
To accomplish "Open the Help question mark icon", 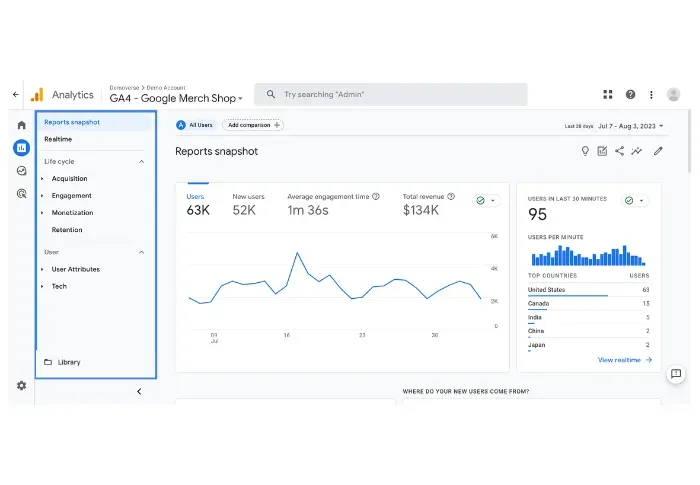I will [x=630, y=94].
